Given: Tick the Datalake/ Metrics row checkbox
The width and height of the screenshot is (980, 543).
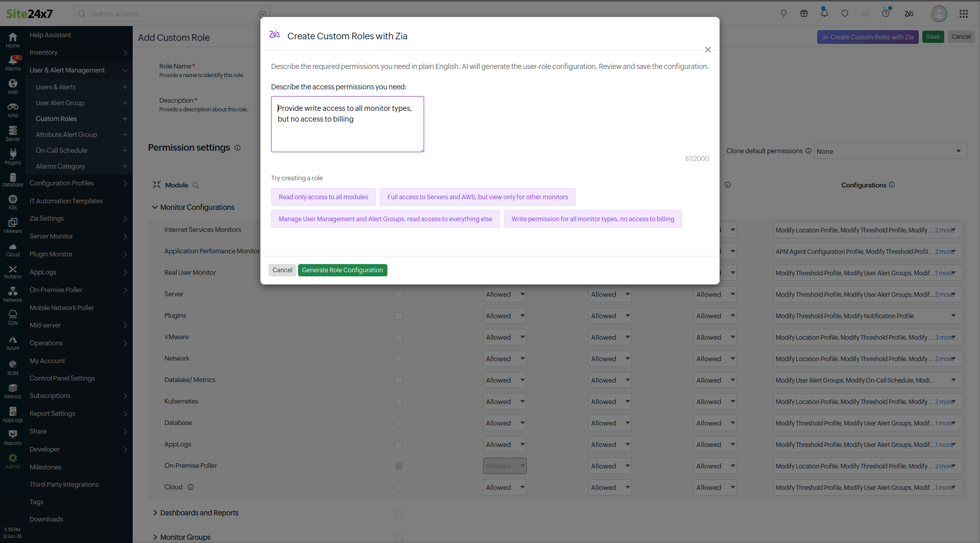Looking at the screenshot, I should [399, 381].
